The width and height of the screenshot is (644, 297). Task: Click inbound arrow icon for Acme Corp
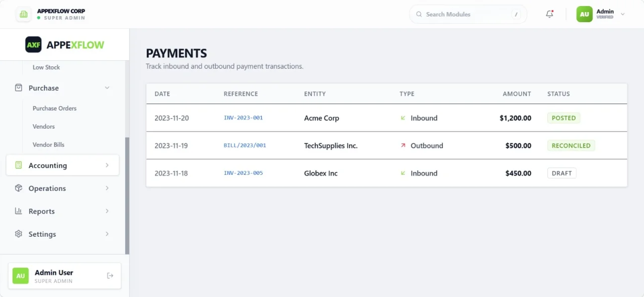[403, 118]
